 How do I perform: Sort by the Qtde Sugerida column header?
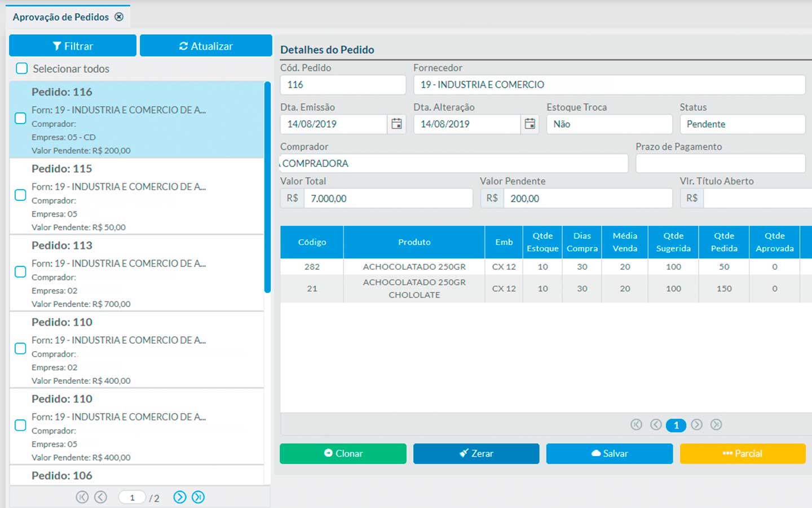coord(673,242)
